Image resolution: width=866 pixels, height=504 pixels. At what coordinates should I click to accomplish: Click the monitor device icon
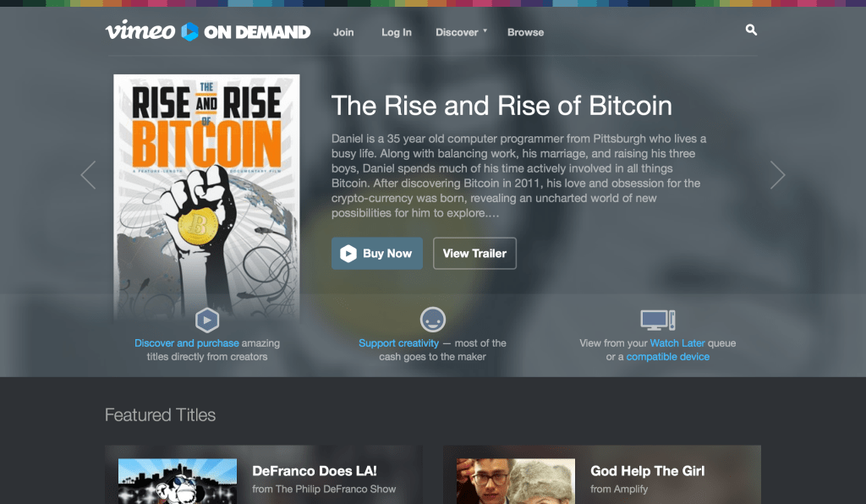(x=657, y=320)
